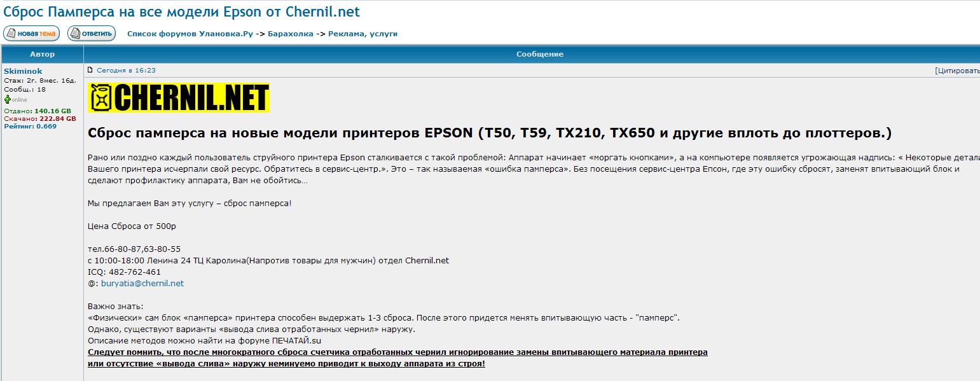Quote the post with 'Цитировать' link
Image resolution: width=980 pixels, height=381 pixels.
click(958, 71)
